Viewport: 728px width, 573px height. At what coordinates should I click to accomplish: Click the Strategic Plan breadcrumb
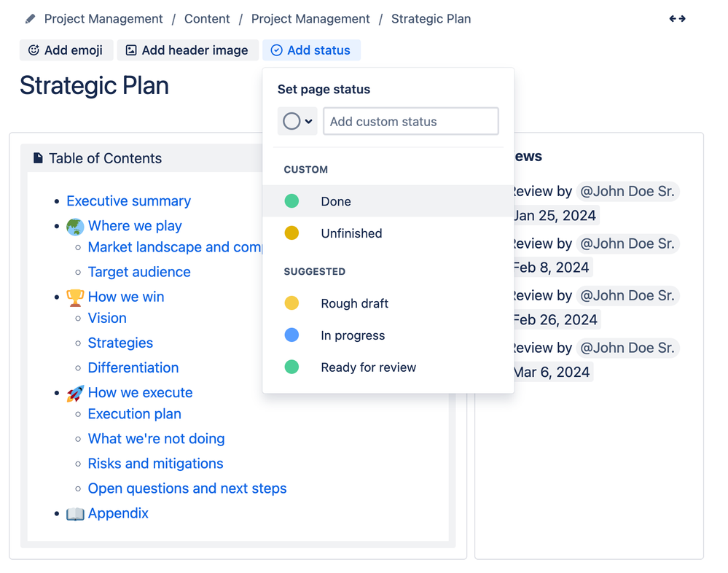431,19
